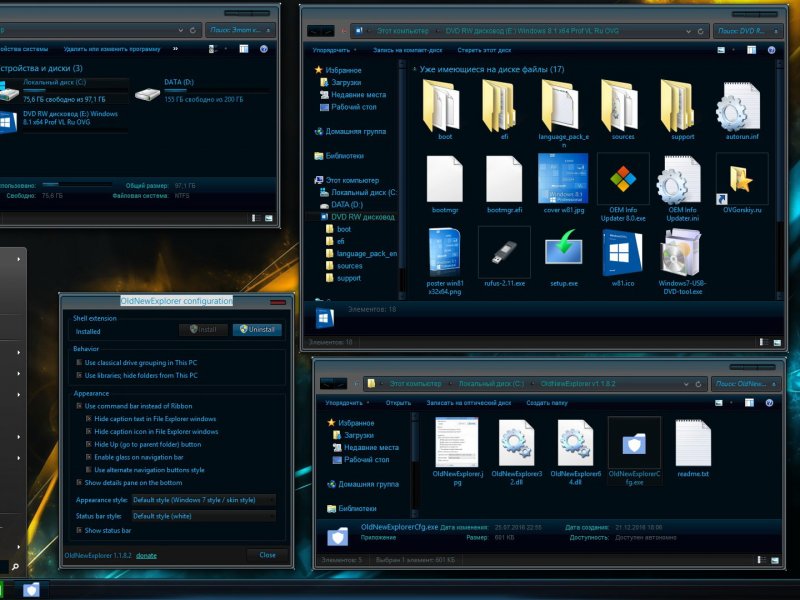
Task: Select the autorun.inf file icon
Action: [x=739, y=106]
